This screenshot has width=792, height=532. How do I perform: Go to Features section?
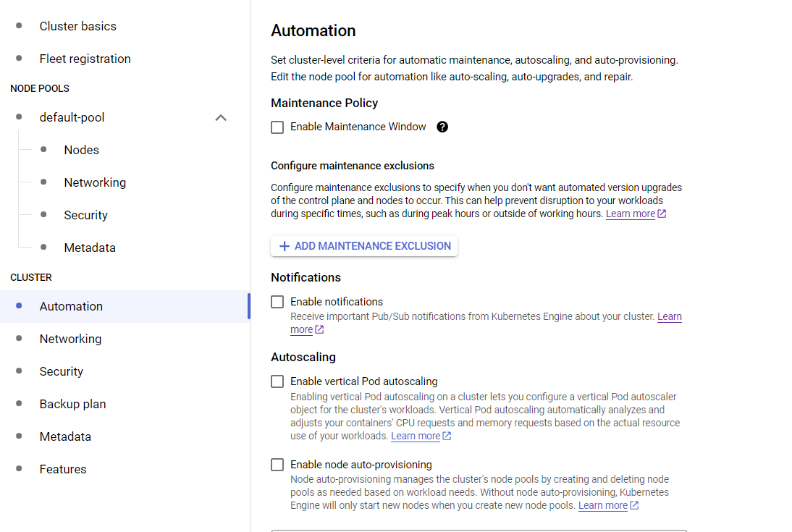pyautogui.click(x=63, y=469)
